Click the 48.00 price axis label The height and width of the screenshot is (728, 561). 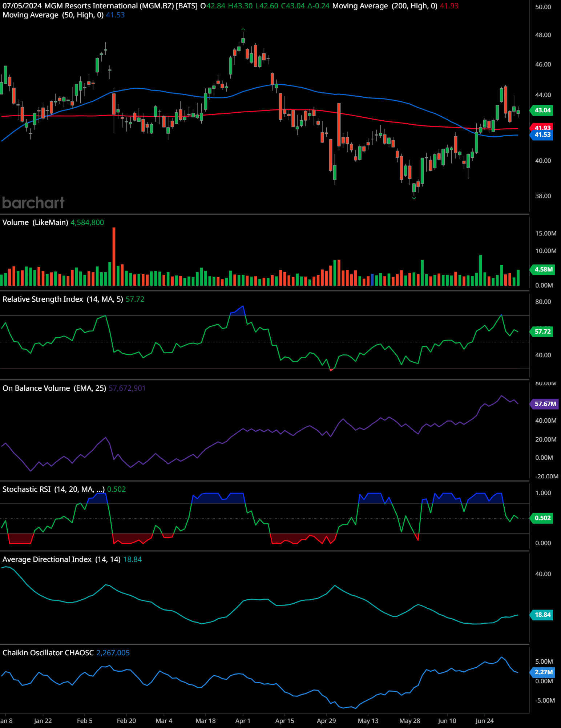(x=543, y=35)
